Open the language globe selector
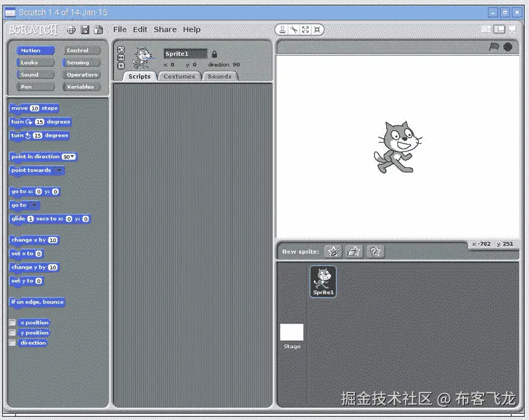Image resolution: width=529 pixels, height=420 pixels. tap(72, 29)
